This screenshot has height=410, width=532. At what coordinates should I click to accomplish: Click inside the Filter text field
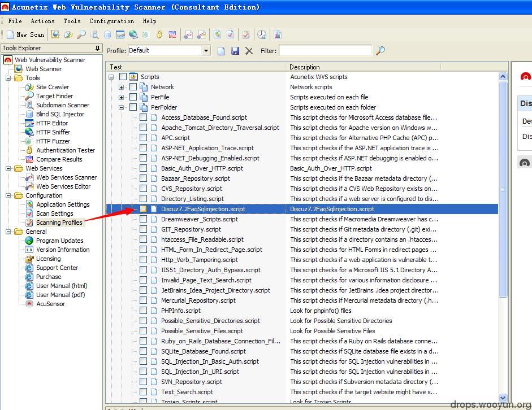coord(325,51)
